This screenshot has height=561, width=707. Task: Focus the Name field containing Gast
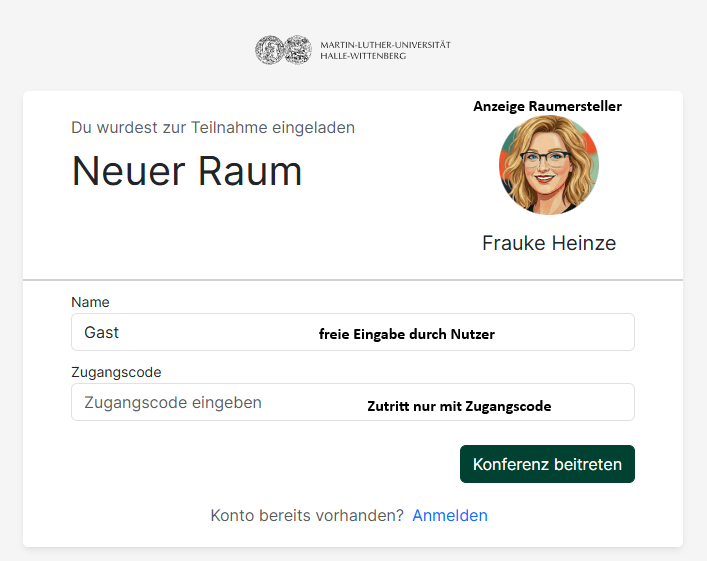click(353, 332)
